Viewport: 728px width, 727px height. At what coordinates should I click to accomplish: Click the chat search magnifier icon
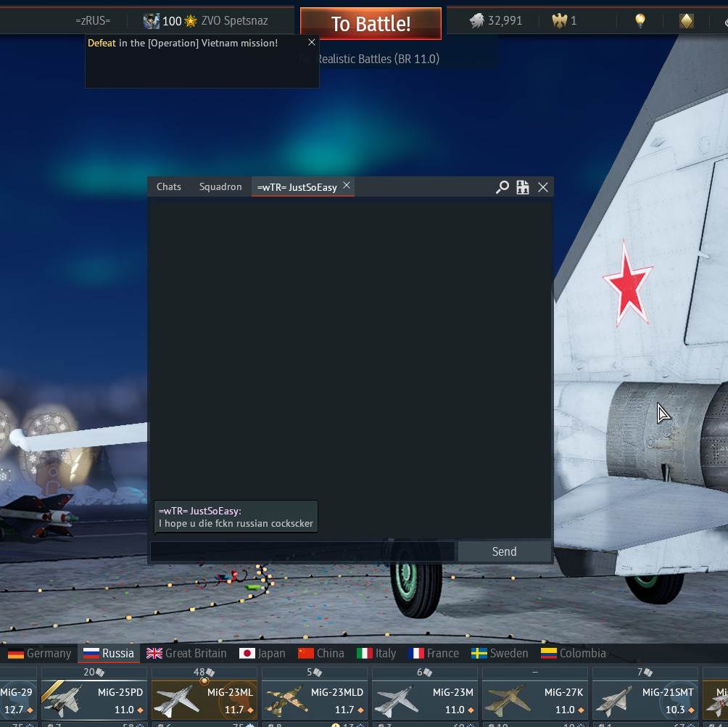(x=502, y=188)
